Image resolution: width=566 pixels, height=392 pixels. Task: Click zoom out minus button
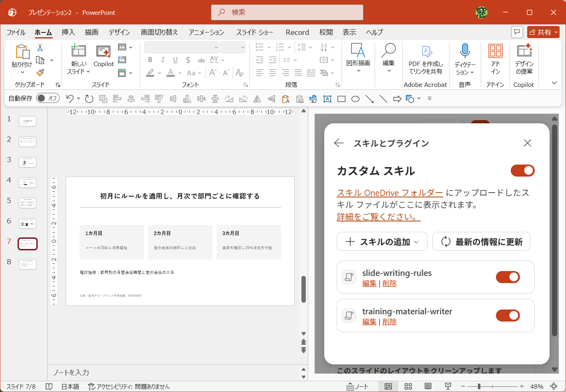pyautogui.click(x=463, y=386)
